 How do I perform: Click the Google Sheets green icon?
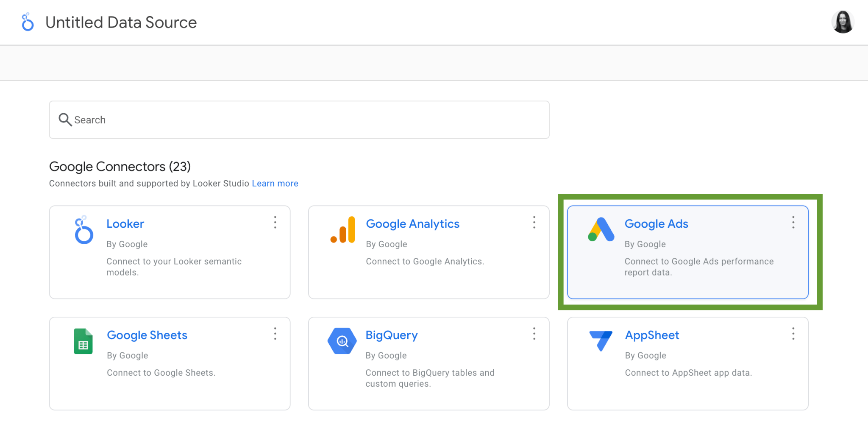point(83,341)
